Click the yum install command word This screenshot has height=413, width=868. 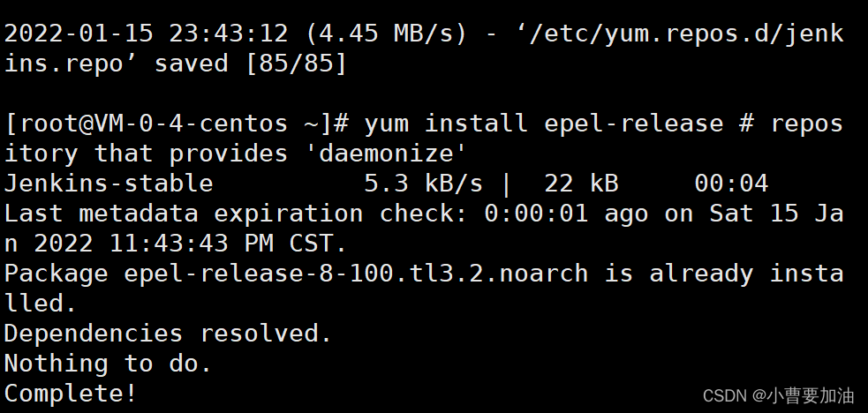tap(446, 124)
